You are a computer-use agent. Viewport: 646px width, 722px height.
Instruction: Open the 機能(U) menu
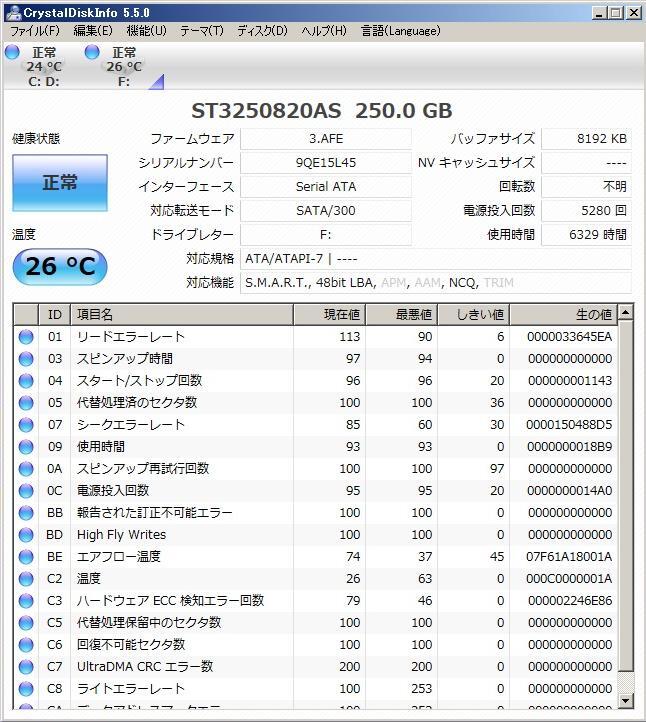(x=146, y=31)
